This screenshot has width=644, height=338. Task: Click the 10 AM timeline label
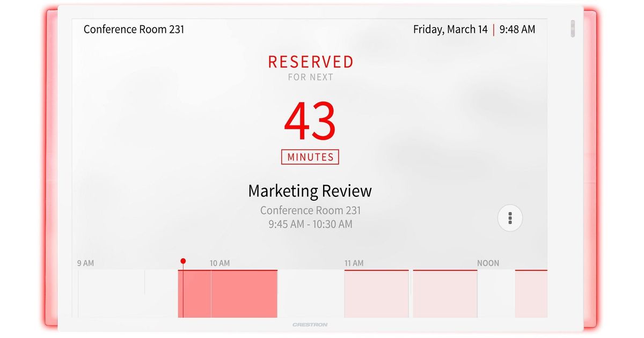219,263
